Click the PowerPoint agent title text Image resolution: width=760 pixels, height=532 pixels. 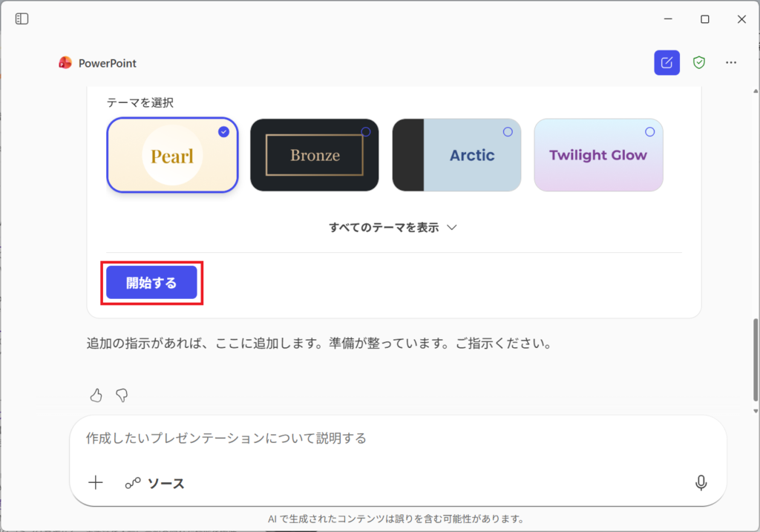click(108, 63)
